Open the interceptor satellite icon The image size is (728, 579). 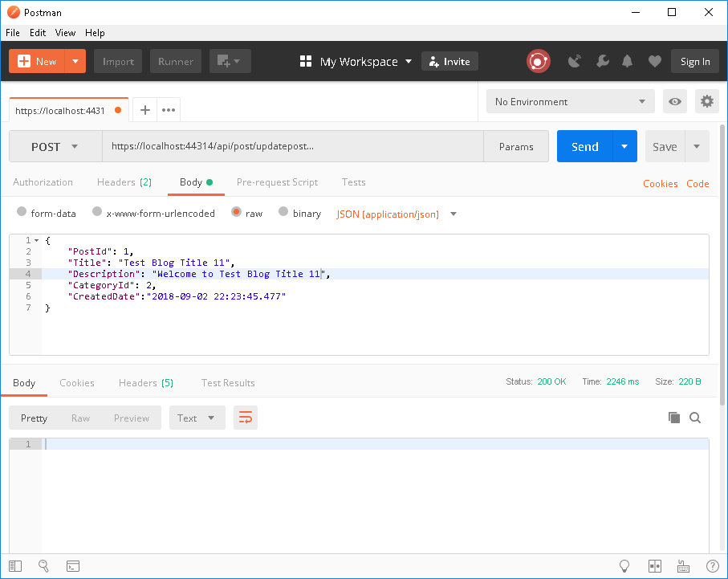point(575,61)
